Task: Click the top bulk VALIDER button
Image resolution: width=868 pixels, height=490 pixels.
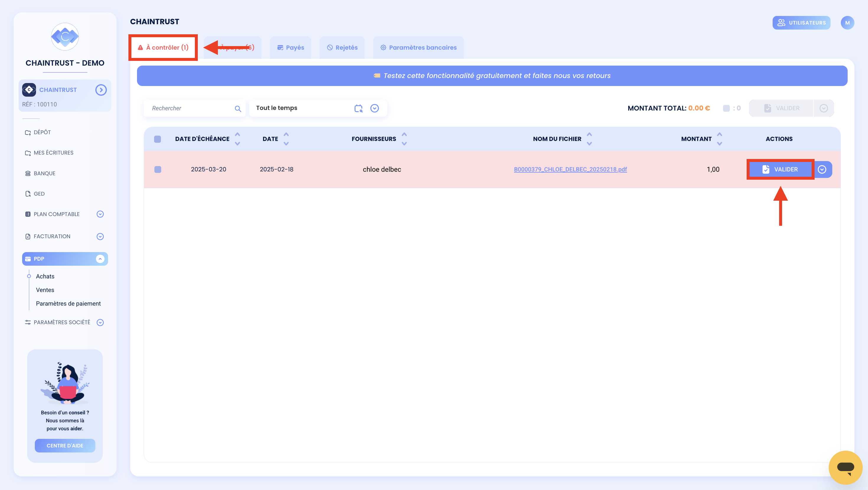Action: click(781, 108)
